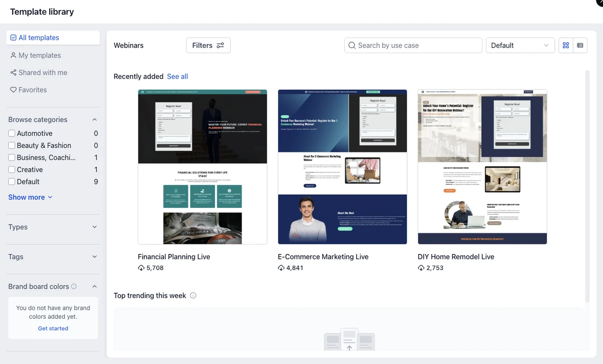Select the Financial Planning Live thumbnail
The height and width of the screenshot is (364, 603).
pos(203,167)
